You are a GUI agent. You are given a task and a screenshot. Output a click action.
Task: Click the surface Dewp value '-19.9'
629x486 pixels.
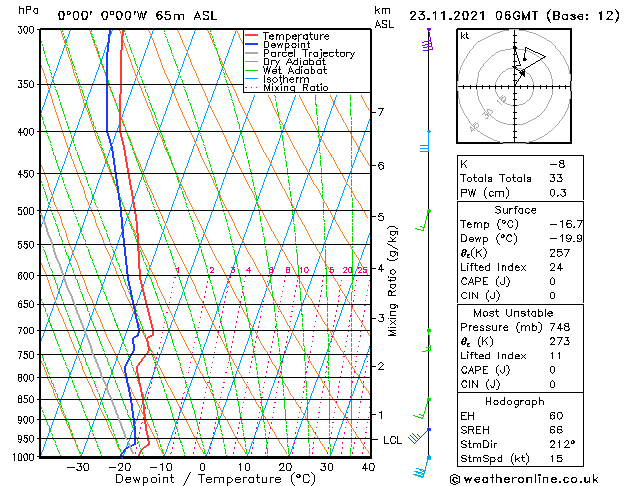[566, 239]
